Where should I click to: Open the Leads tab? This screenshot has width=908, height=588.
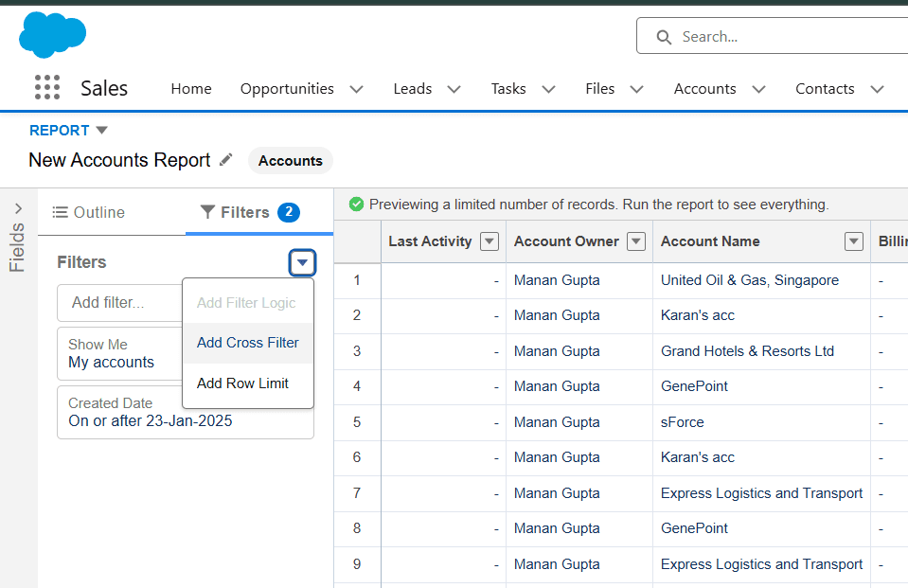point(412,89)
